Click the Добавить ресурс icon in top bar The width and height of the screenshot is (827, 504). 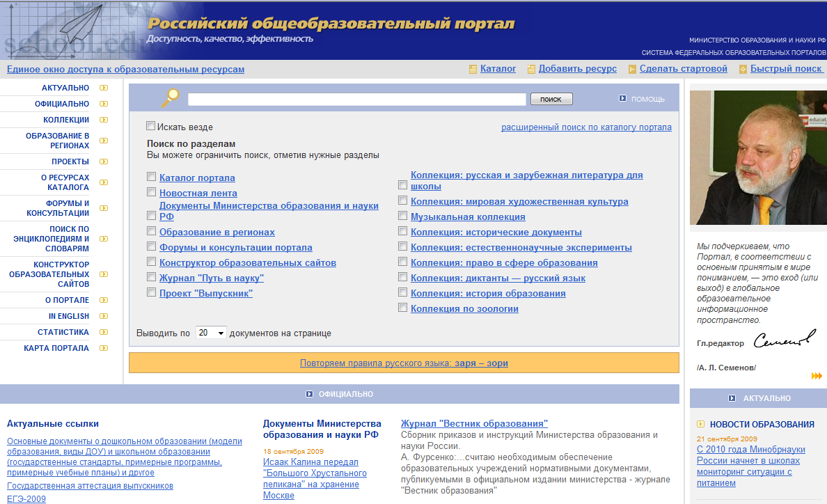coord(532,69)
